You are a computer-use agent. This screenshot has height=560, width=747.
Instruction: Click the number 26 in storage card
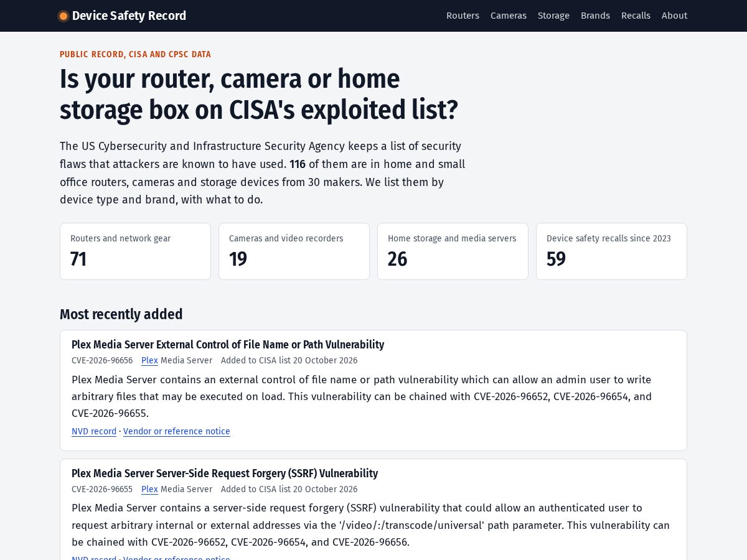(397, 259)
